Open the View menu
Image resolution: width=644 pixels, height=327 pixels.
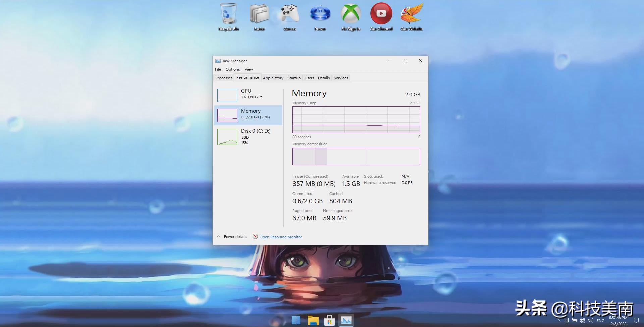(x=249, y=69)
